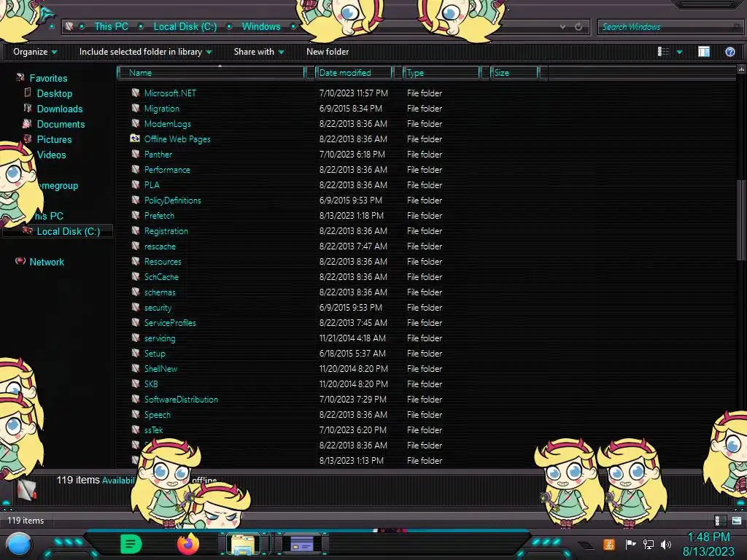Open the Action Center flag tray icon
Image resolution: width=747 pixels, height=560 pixels.
[630, 544]
